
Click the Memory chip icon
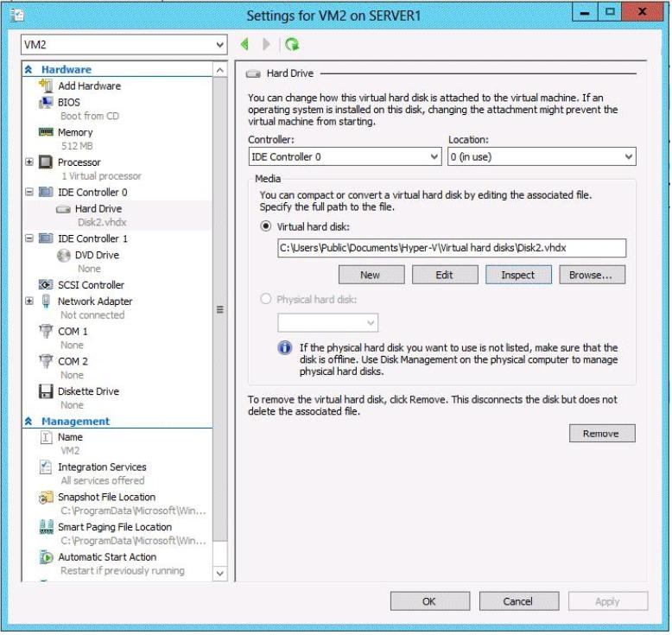pyautogui.click(x=47, y=132)
